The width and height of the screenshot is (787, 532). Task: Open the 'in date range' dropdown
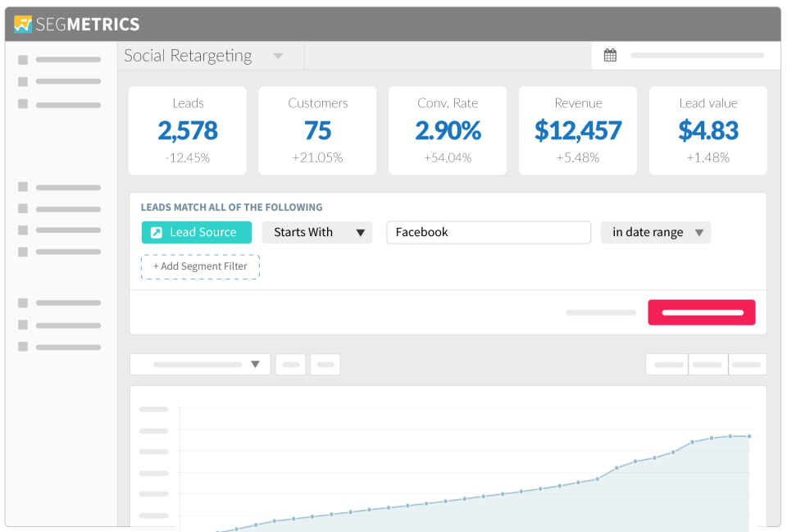655,232
